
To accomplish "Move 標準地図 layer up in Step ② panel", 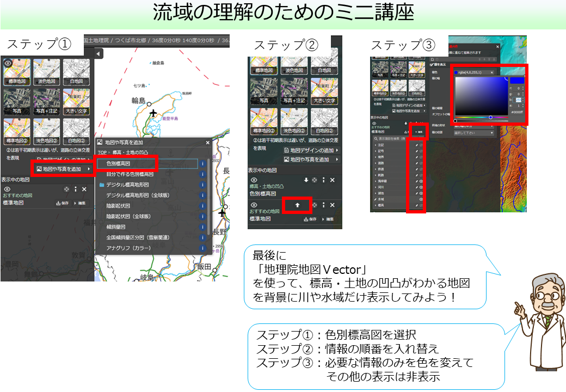I will coord(297,205).
